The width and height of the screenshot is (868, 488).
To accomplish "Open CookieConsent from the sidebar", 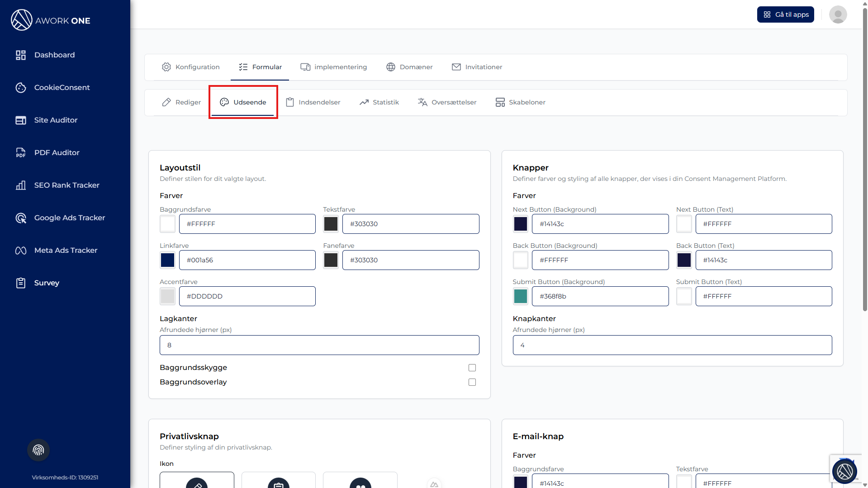I will point(62,88).
